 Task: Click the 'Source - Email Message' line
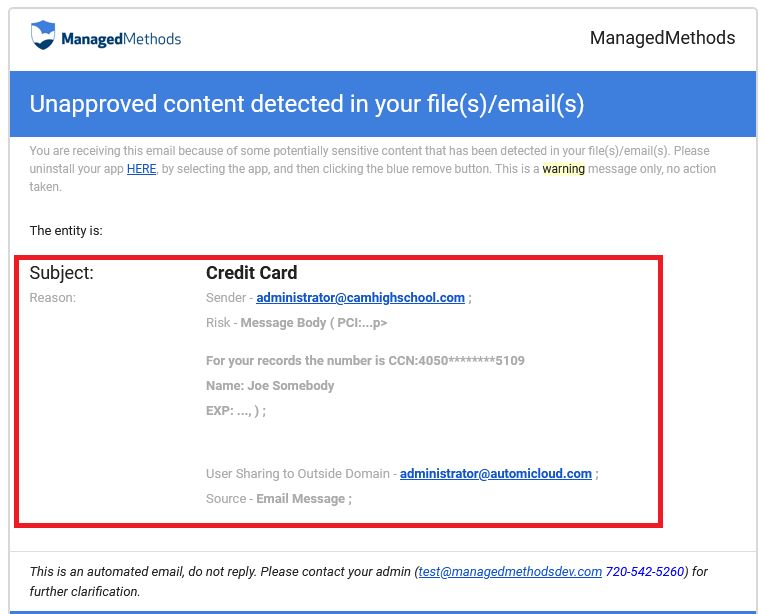(279, 499)
